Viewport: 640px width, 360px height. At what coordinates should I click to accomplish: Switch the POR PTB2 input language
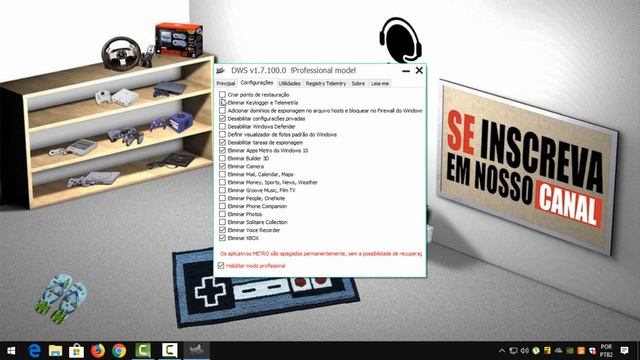pos(606,351)
